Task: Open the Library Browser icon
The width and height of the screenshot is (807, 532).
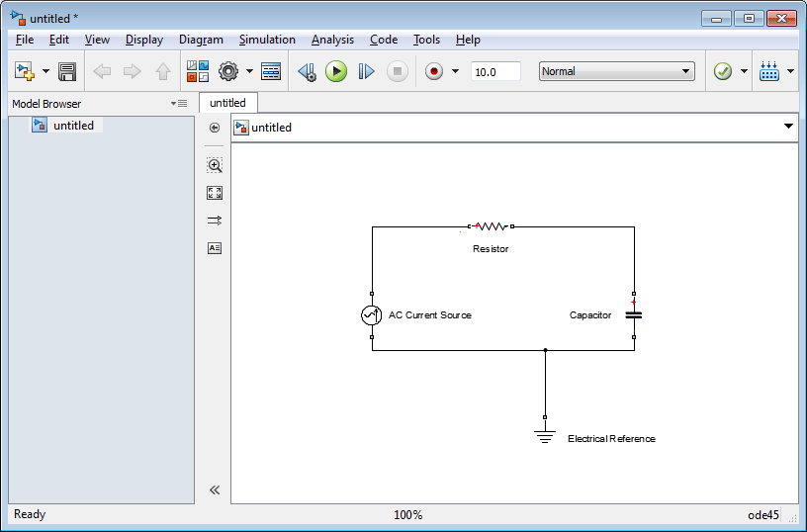Action: click(x=198, y=71)
